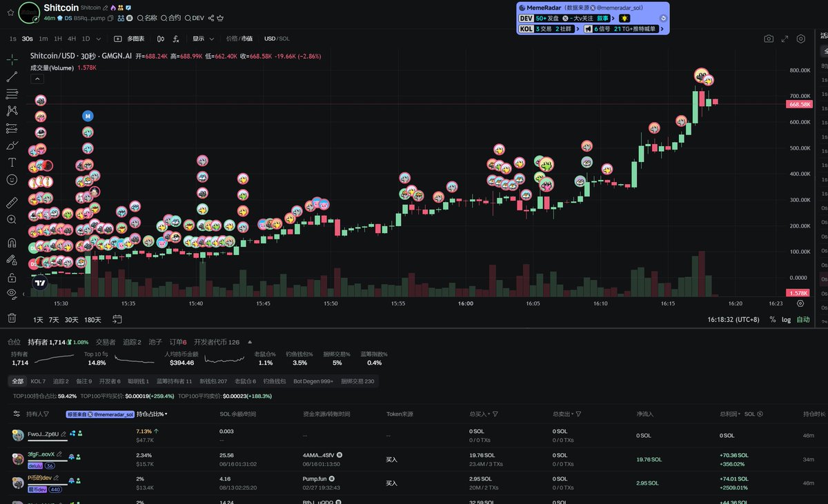Screen dimensions: 828x504
Task: Toggle 自动 auto scale
Action: point(803,320)
